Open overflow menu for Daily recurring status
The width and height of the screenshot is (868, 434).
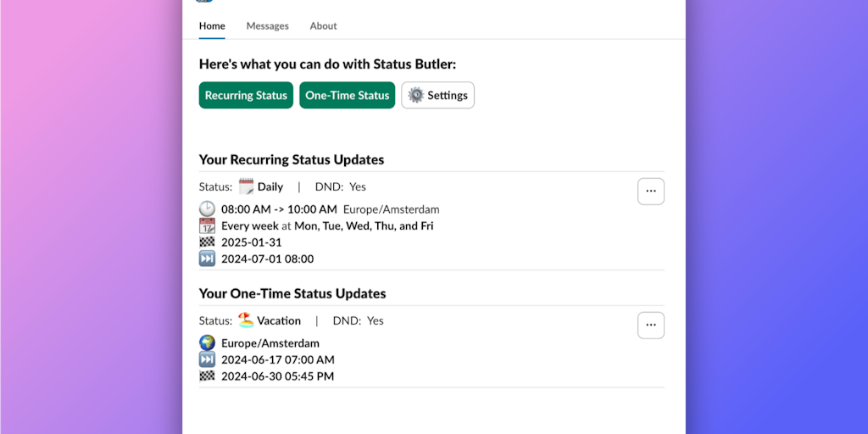650,192
